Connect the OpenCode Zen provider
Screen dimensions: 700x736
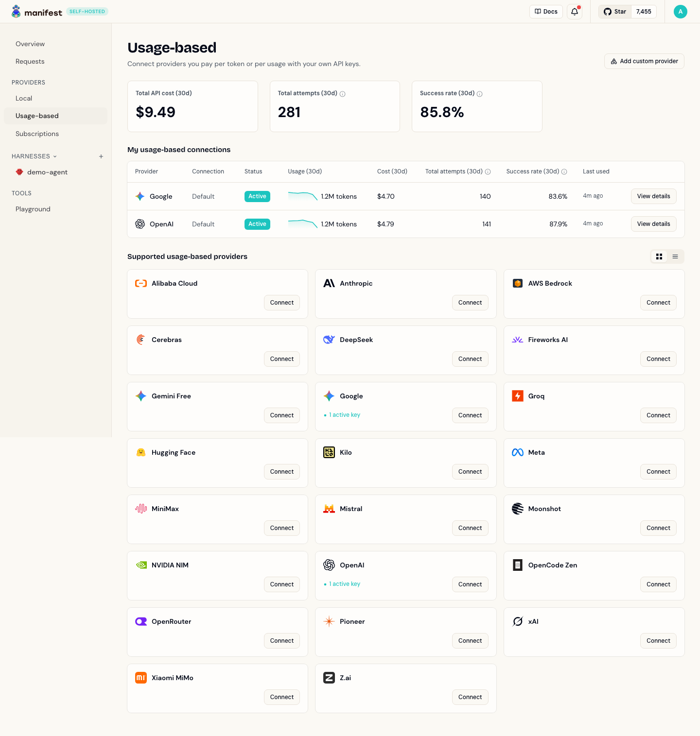658,584
